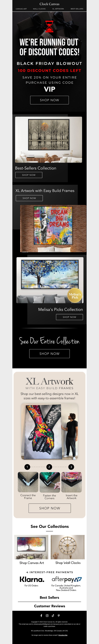Click the Clock Canvas logo header
Viewport: 99px width, 644px height.
[x=49, y=4]
